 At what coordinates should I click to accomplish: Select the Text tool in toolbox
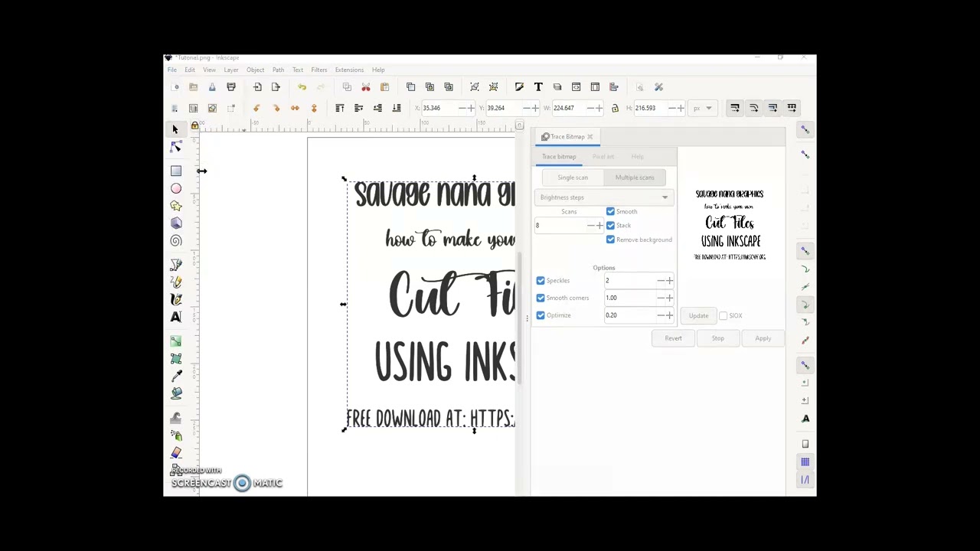click(176, 317)
